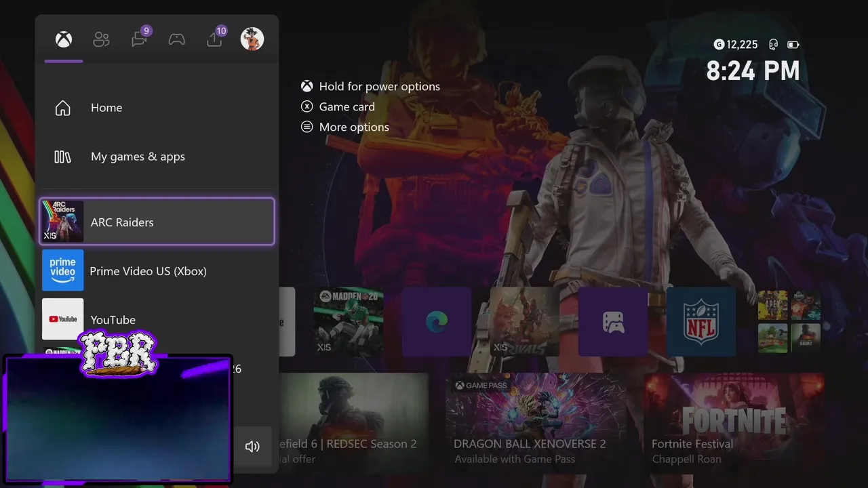Launch ARC Raiders from recent list
Image resolution: width=868 pixels, height=488 pixels.
tap(157, 222)
